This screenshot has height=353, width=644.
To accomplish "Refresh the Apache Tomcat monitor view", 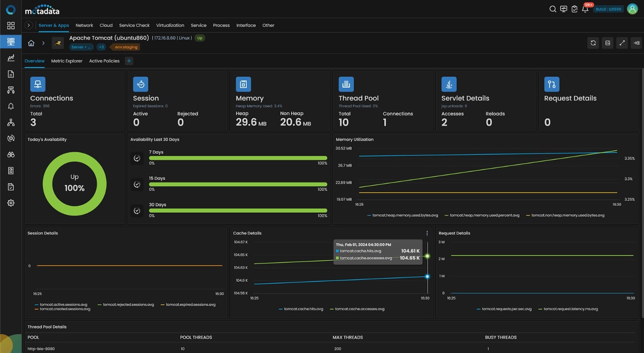I will point(593,43).
